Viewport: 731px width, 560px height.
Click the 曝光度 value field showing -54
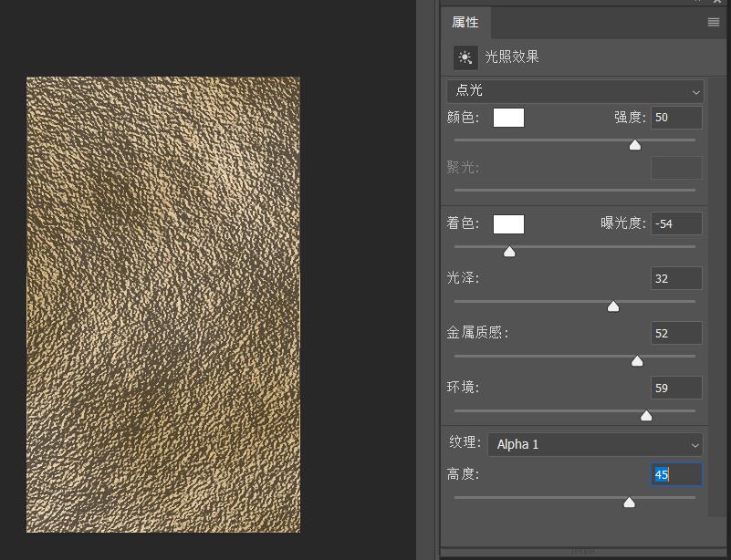click(676, 223)
